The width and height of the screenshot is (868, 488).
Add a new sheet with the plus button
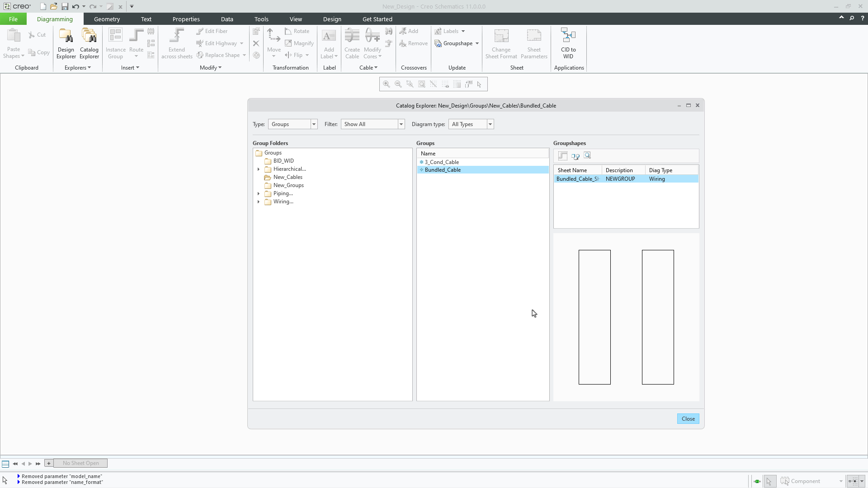click(x=49, y=463)
